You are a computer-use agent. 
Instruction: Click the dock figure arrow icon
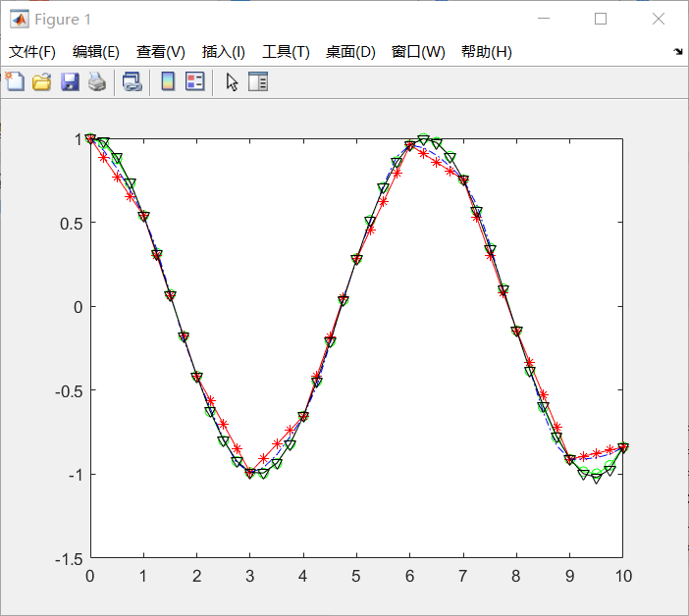click(x=678, y=52)
